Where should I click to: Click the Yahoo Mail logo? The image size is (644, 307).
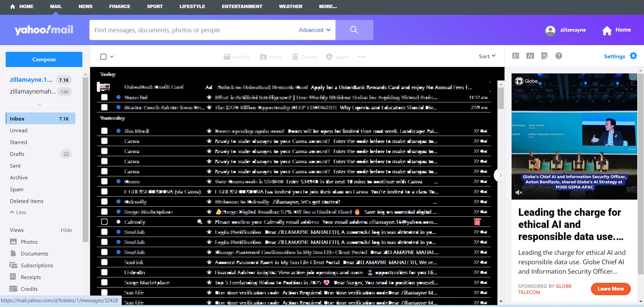(x=44, y=30)
